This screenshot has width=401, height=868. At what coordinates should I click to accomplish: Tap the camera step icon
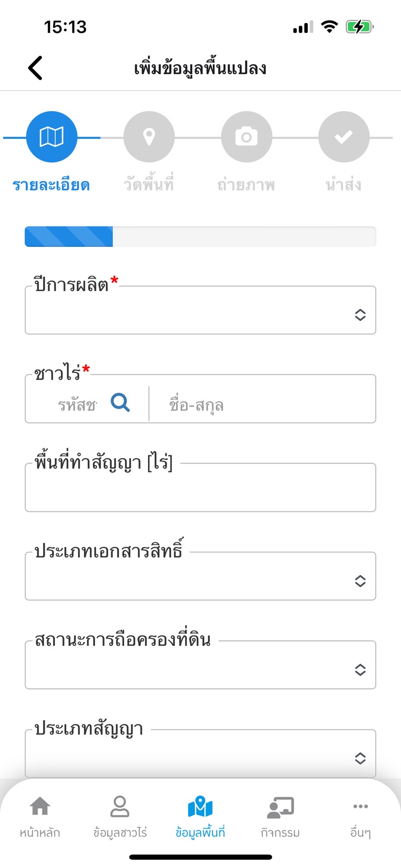point(247,137)
